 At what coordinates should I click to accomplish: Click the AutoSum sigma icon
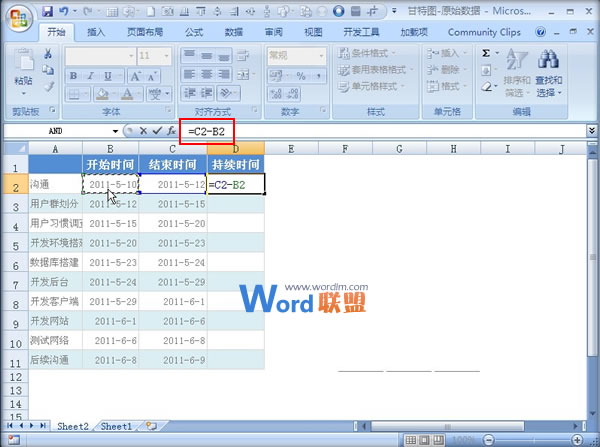pos(486,53)
